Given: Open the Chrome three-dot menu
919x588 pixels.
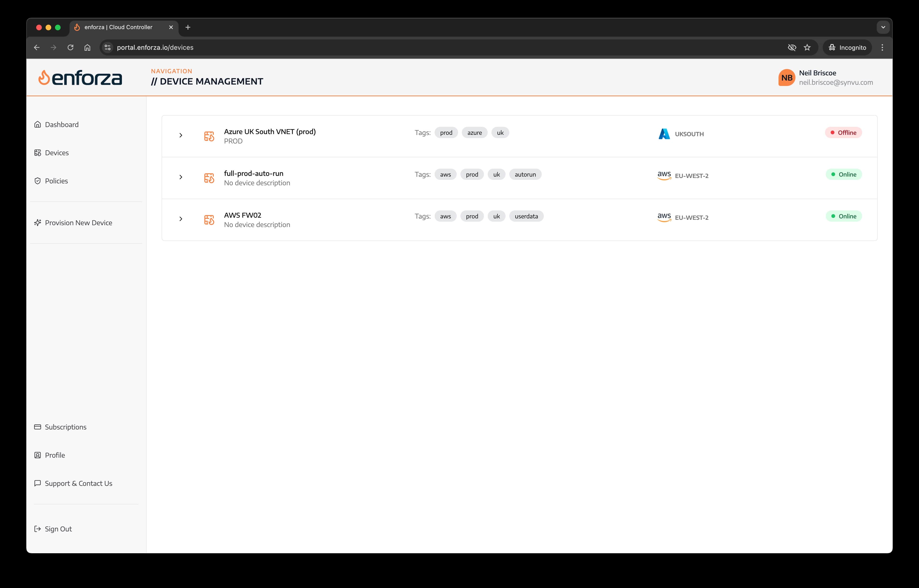Looking at the screenshot, I should pyautogui.click(x=882, y=47).
